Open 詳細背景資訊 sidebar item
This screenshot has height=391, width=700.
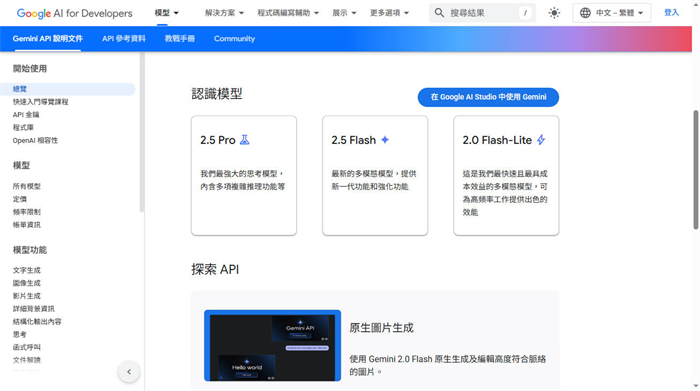[x=33, y=308]
